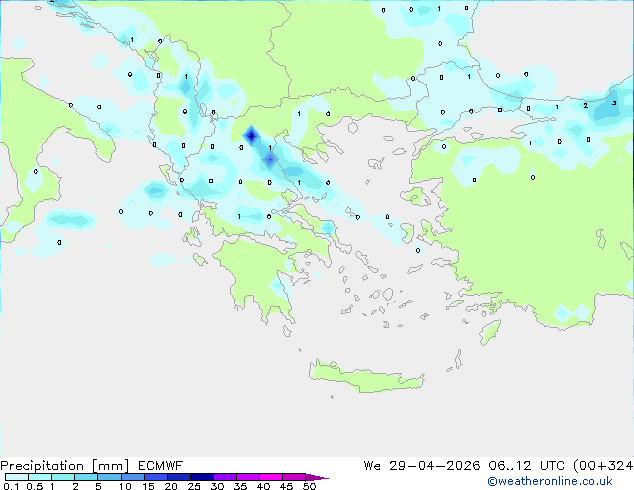
Task: Click the forecast date 'We 29-04-2026' text
Action: coord(422,466)
